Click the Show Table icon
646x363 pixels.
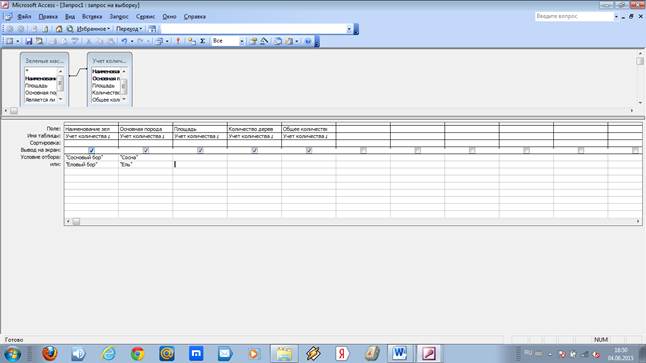[192, 41]
